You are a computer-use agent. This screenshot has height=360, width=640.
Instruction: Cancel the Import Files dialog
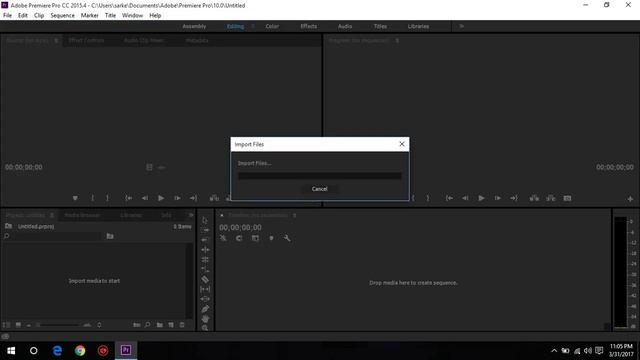coord(319,189)
